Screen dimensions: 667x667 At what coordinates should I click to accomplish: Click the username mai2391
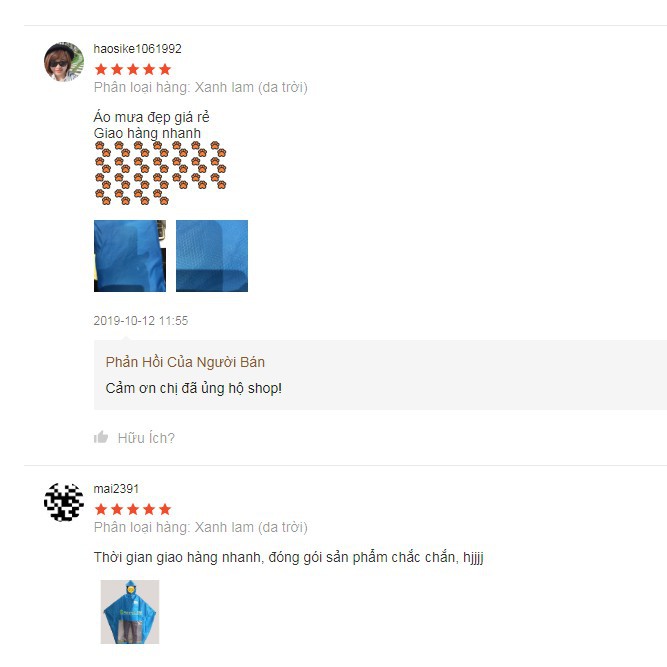pyautogui.click(x=116, y=488)
